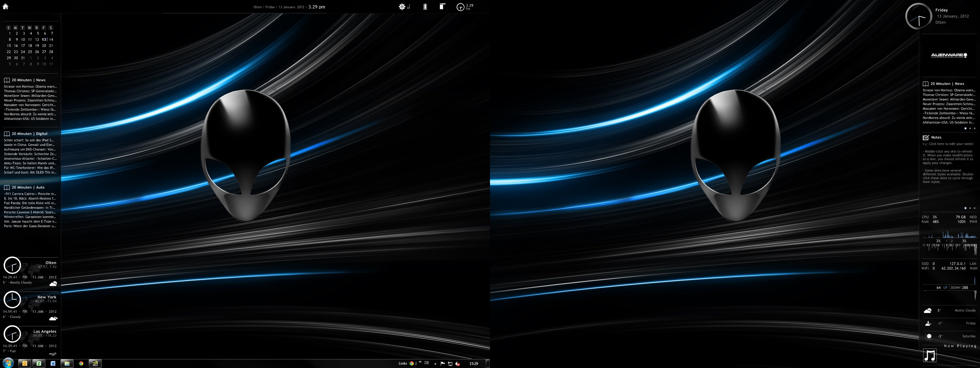This screenshot has width=980, height=368.
Task: Click the "Mostly Cloudy" text in right sidebar
Action: pos(965,310)
